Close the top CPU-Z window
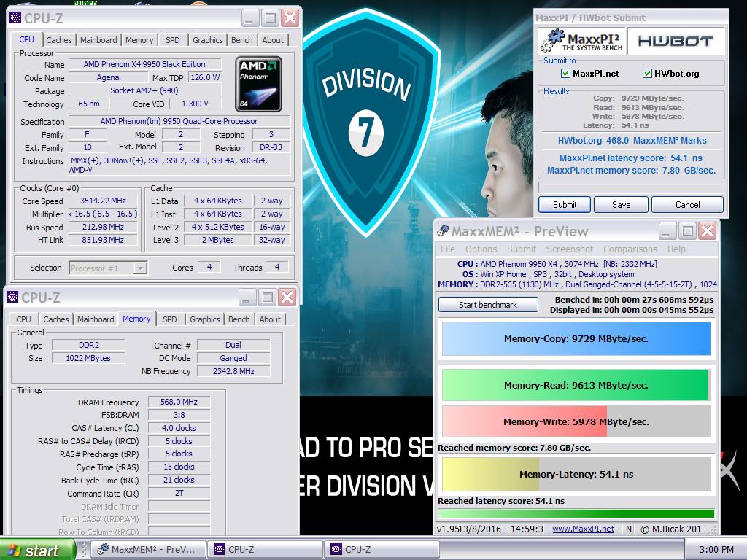Viewport: 747px width, 560px height. (x=289, y=18)
